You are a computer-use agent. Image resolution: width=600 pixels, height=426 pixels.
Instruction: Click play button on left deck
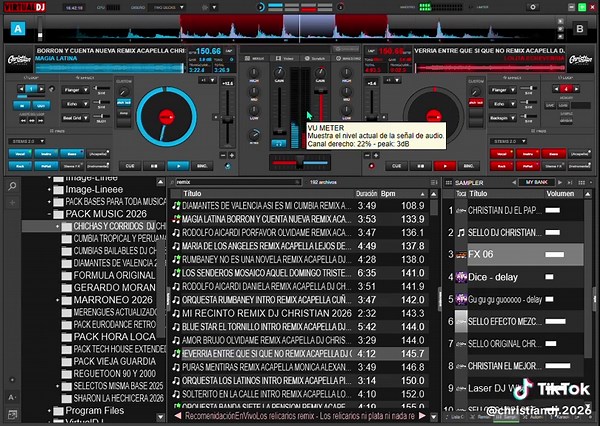tap(178, 166)
